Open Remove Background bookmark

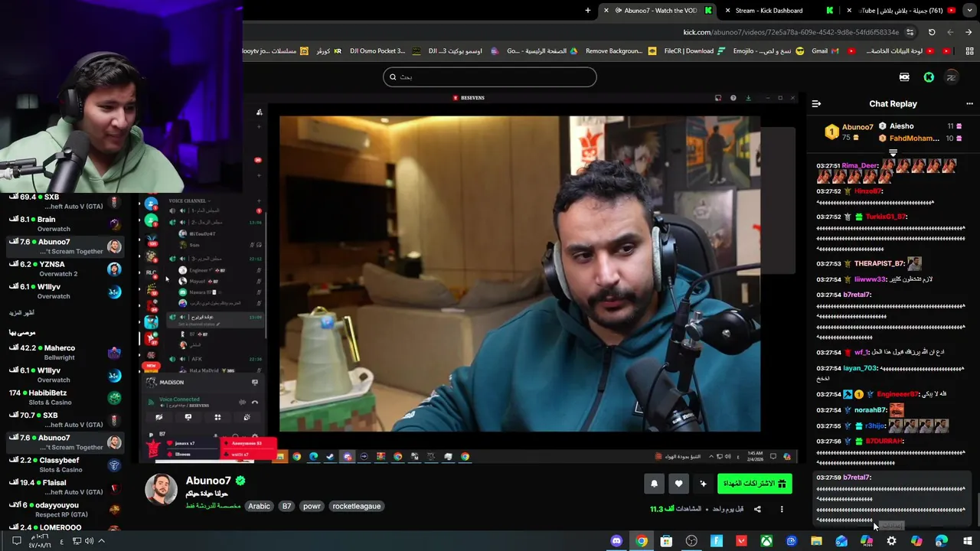coord(620,51)
